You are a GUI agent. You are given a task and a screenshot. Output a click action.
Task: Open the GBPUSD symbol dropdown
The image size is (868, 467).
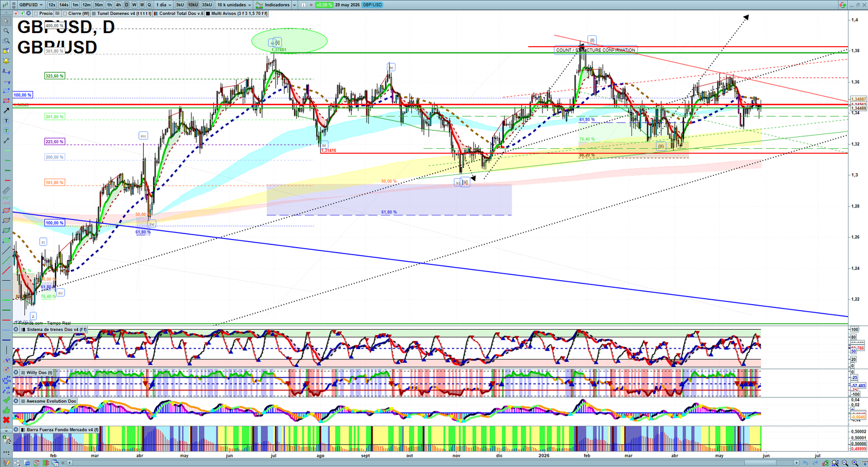30,5
